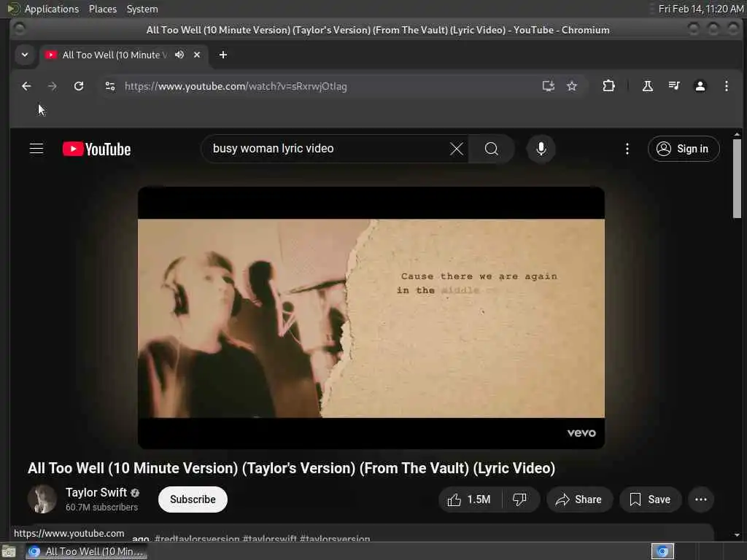Close the All Too Well tab

[x=197, y=55]
